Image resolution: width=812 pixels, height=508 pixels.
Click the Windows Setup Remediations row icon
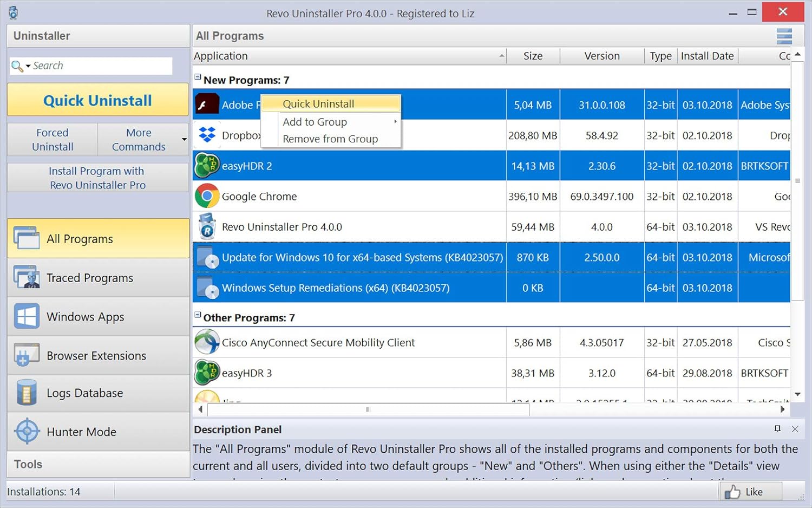207,288
